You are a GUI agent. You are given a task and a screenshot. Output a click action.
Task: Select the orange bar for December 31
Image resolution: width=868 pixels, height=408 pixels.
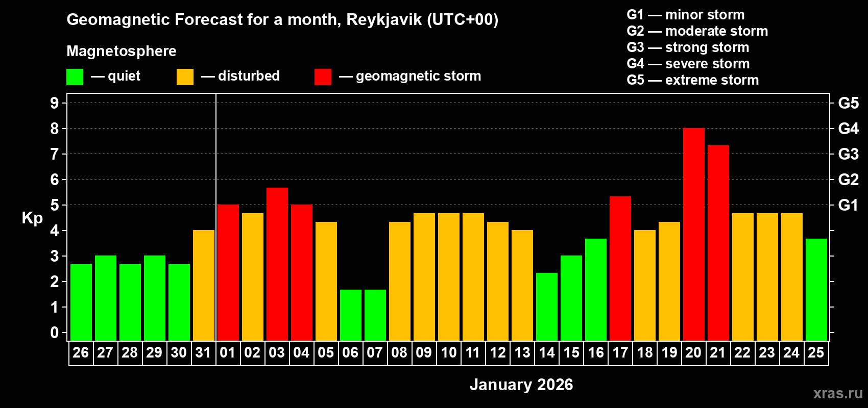click(x=203, y=286)
